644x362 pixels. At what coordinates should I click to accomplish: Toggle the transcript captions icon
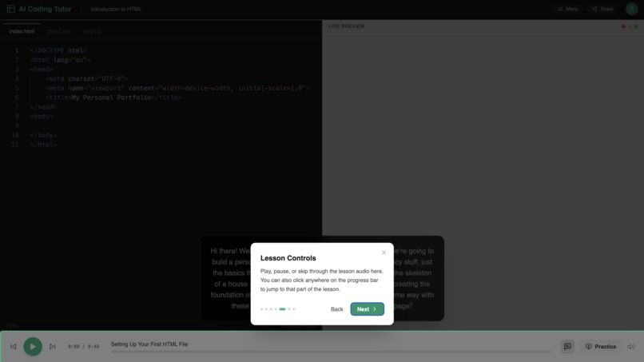point(567,346)
